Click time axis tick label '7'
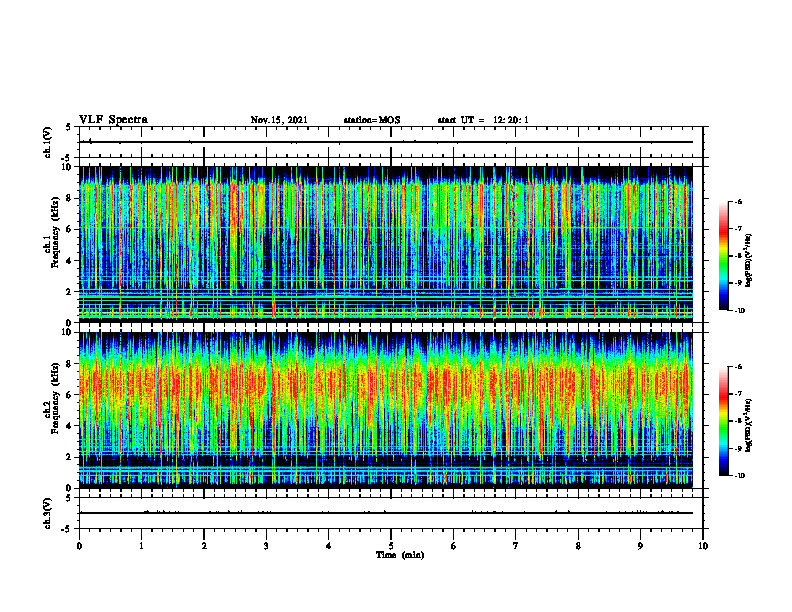Screen dimensions: 792x612 (516, 546)
